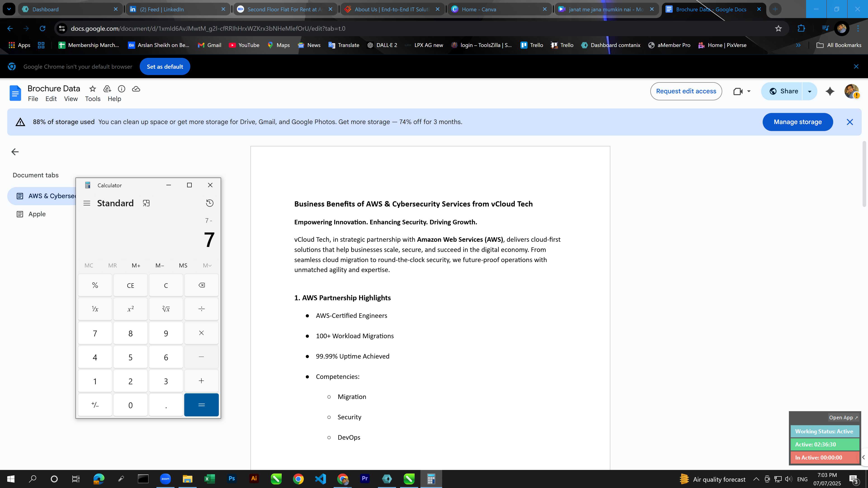
Task: Open the Tools menu
Action: tap(93, 99)
